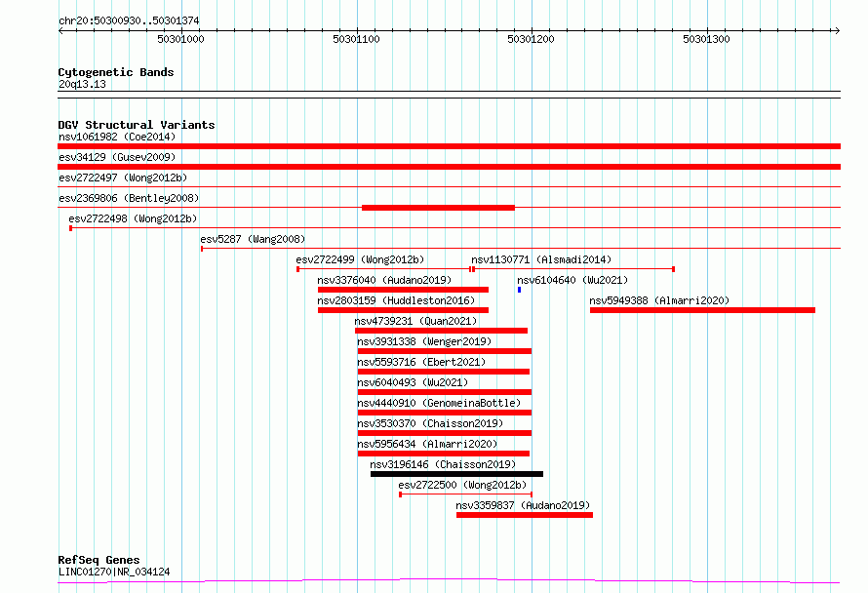Viewport: 868px width, 593px height.
Task: Select the red bar under nsv5949388
Action: [702, 310]
